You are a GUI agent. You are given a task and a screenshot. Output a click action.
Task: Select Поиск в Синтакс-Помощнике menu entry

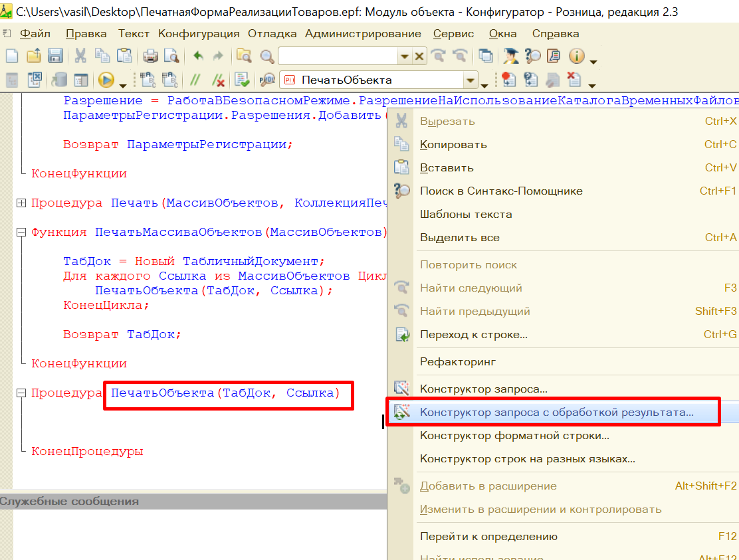pos(563,191)
